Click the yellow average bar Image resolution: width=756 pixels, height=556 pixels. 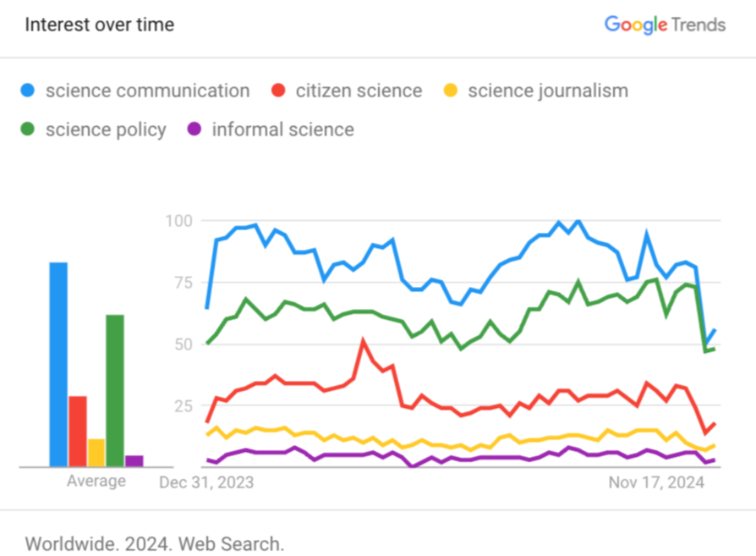[x=96, y=452]
